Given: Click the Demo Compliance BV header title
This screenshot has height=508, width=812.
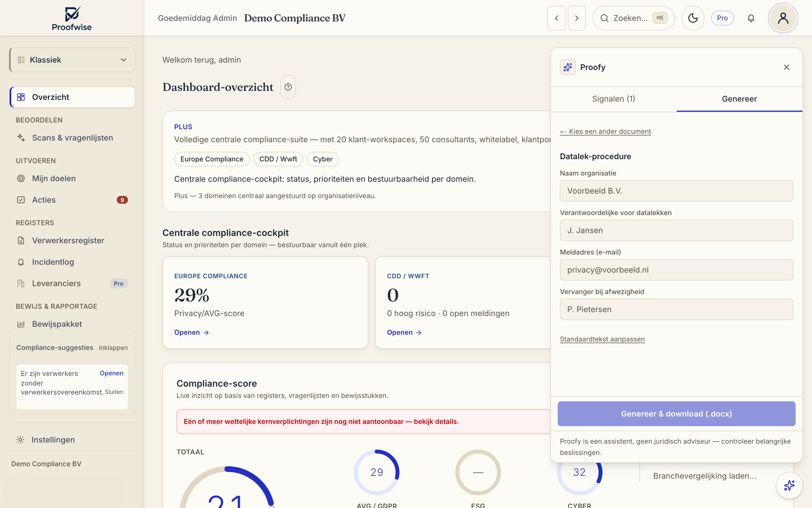Looking at the screenshot, I should pyautogui.click(x=295, y=18).
